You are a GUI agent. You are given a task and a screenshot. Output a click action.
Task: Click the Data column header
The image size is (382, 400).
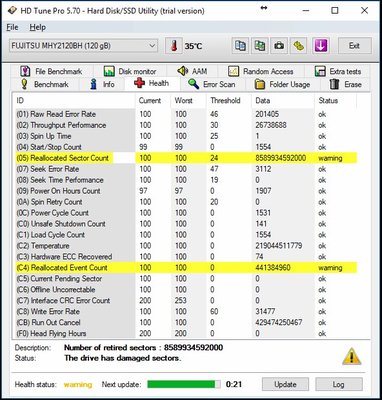(283, 101)
